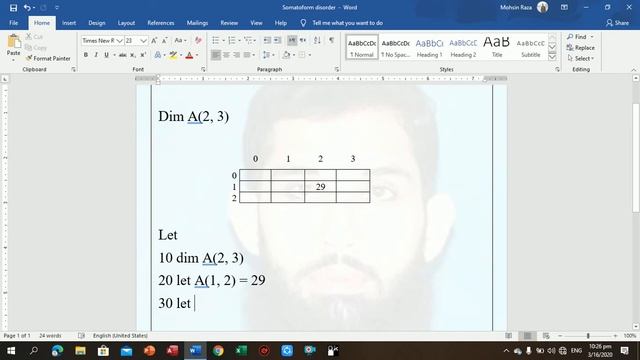Image resolution: width=640 pixels, height=360 pixels.
Task: Save the document using the Save icon
Action: pyautogui.click(x=13, y=8)
